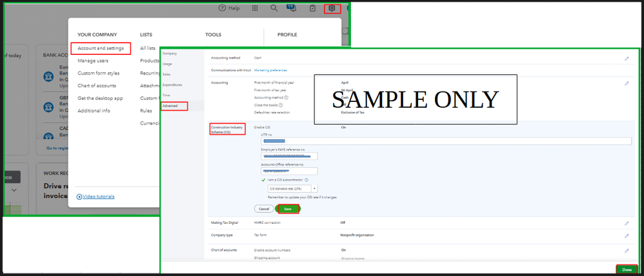Click the pencil icon for Company type
The width and height of the screenshot is (644, 276).
627,236
